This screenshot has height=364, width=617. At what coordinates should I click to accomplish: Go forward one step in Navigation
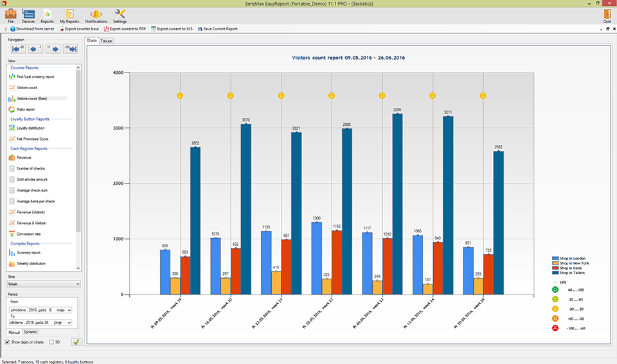tap(53, 49)
